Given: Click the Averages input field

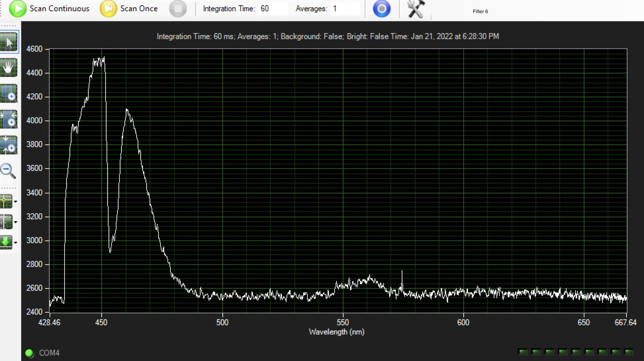Looking at the screenshot, I should [x=345, y=8].
